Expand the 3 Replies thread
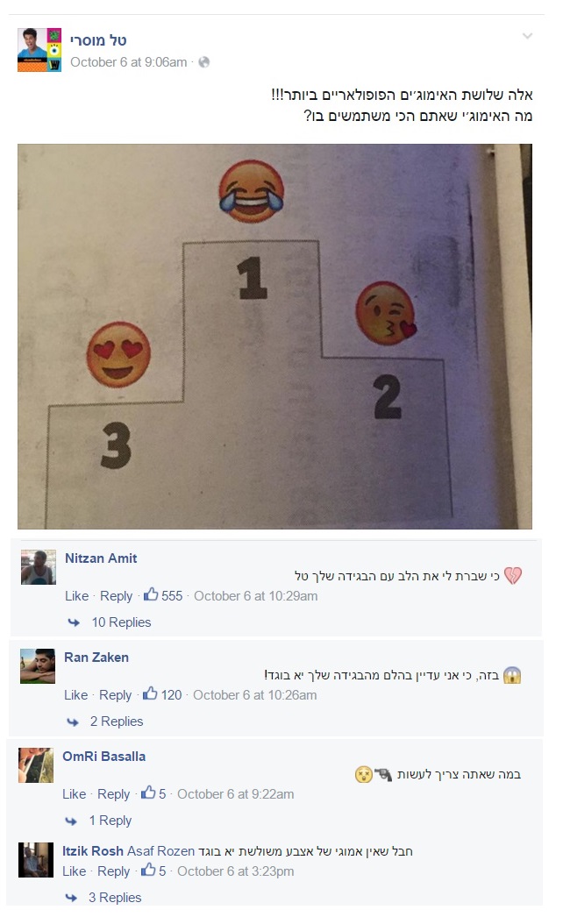Viewport: 563px width, 924px height. coord(115,898)
